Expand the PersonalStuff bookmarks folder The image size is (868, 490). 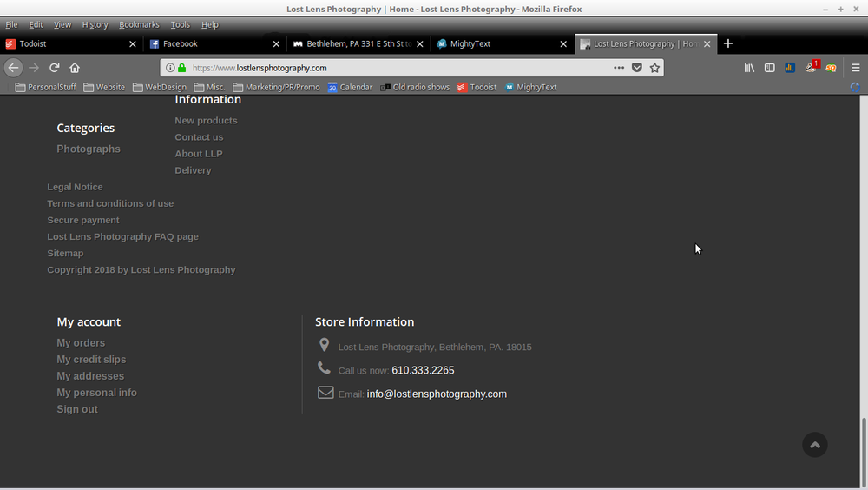coord(46,87)
